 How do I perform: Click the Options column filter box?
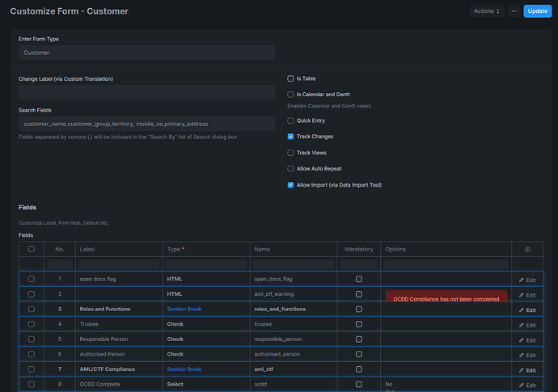coord(446,264)
